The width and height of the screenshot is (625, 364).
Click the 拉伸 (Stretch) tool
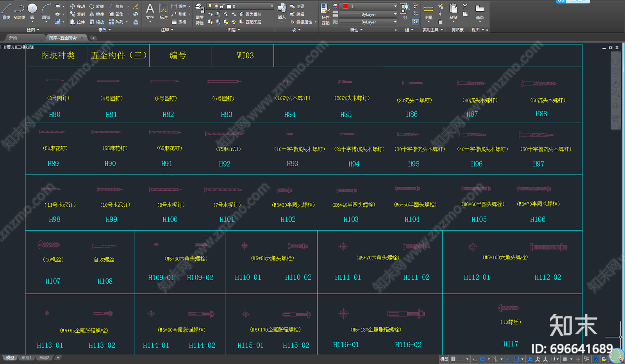77,22
